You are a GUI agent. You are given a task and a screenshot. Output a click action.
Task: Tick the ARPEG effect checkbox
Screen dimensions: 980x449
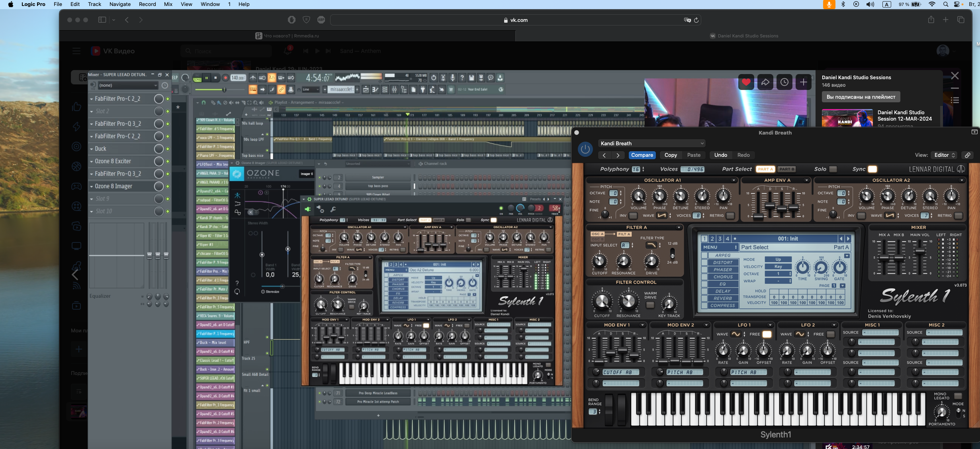[704, 256]
